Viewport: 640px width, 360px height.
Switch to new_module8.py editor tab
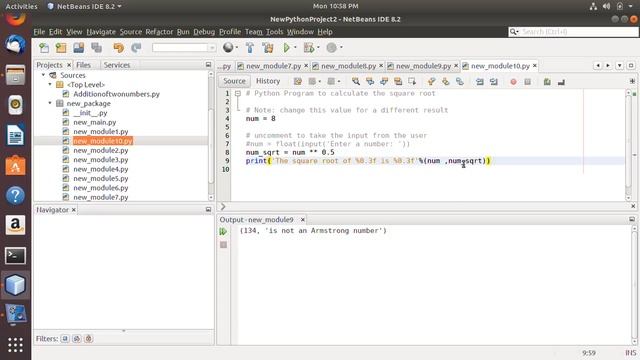[349, 66]
